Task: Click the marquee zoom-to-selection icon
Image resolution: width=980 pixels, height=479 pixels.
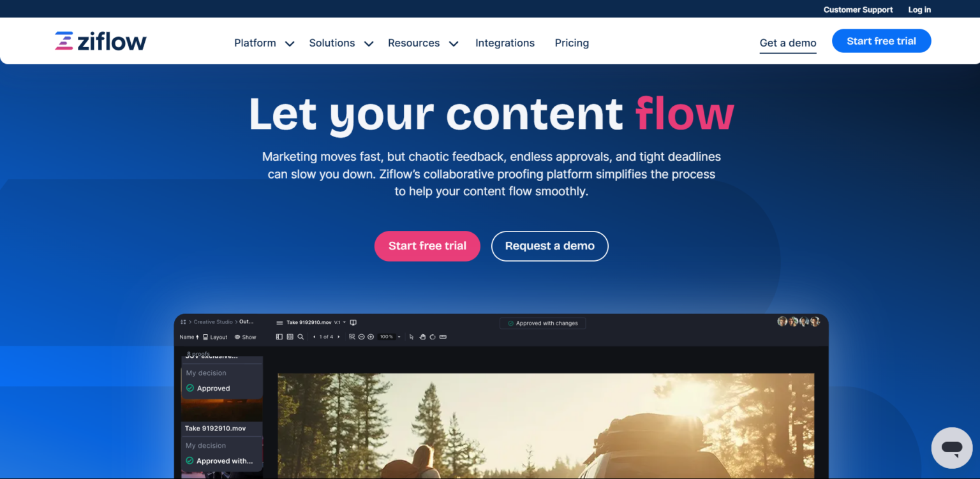Action: pos(352,337)
